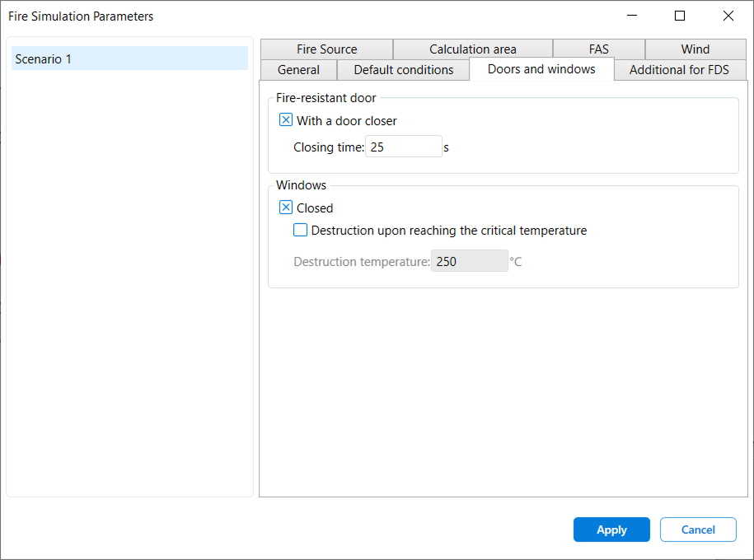
Task: Select the Doors and windows tab
Action: 541,69
